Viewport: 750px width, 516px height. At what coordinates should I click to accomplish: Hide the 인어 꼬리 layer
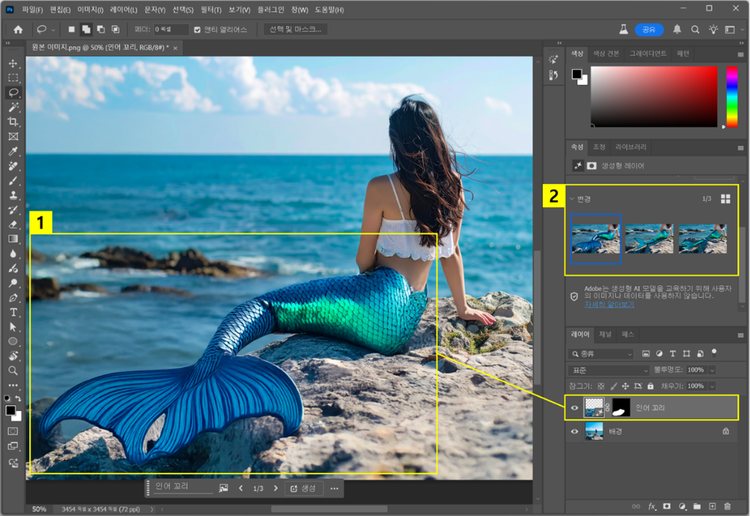[572, 408]
